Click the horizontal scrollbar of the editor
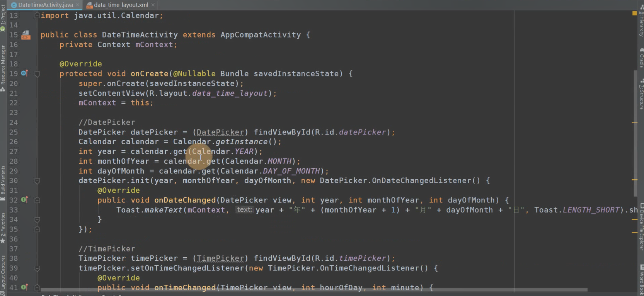The image size is (644, 296). pos(314,289)
